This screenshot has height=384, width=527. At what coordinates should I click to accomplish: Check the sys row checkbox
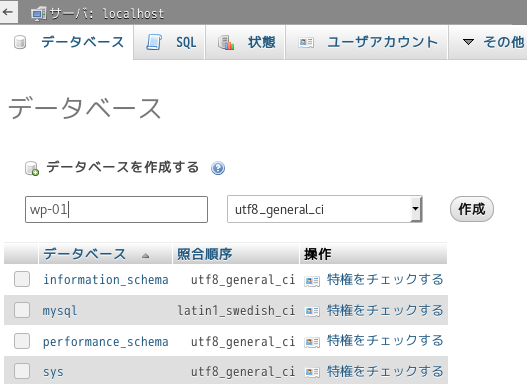pos(22,371)
